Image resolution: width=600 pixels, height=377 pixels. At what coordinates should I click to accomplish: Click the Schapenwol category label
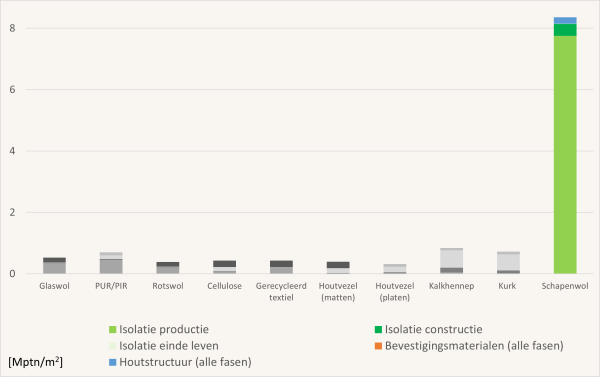click(x=565, y=286)
